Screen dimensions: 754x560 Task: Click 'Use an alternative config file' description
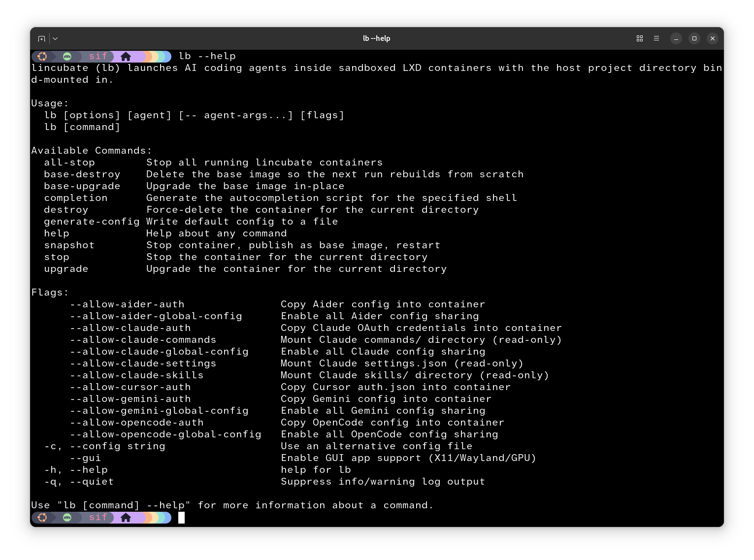tap(376, 446)
